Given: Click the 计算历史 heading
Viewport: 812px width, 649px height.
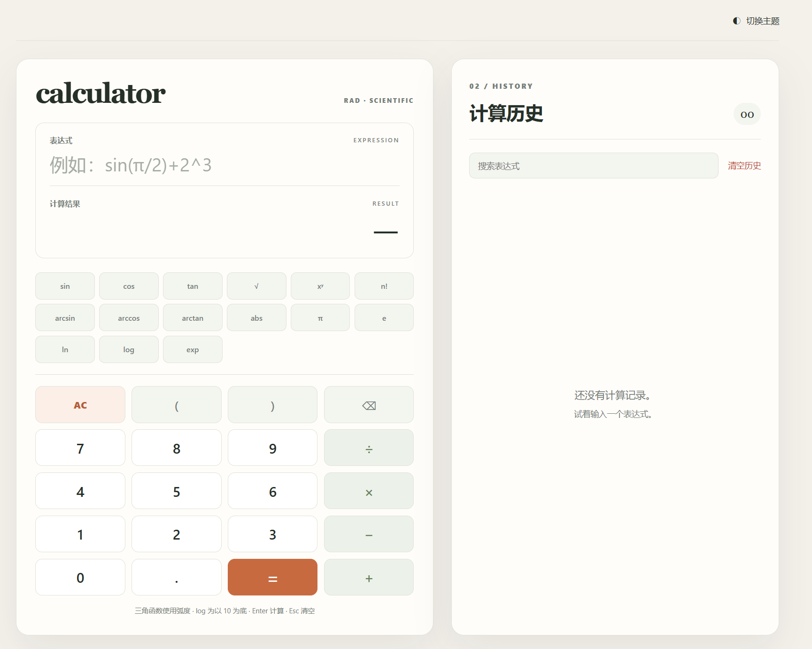Looking at the screenshot, I should tap(506, 114).
